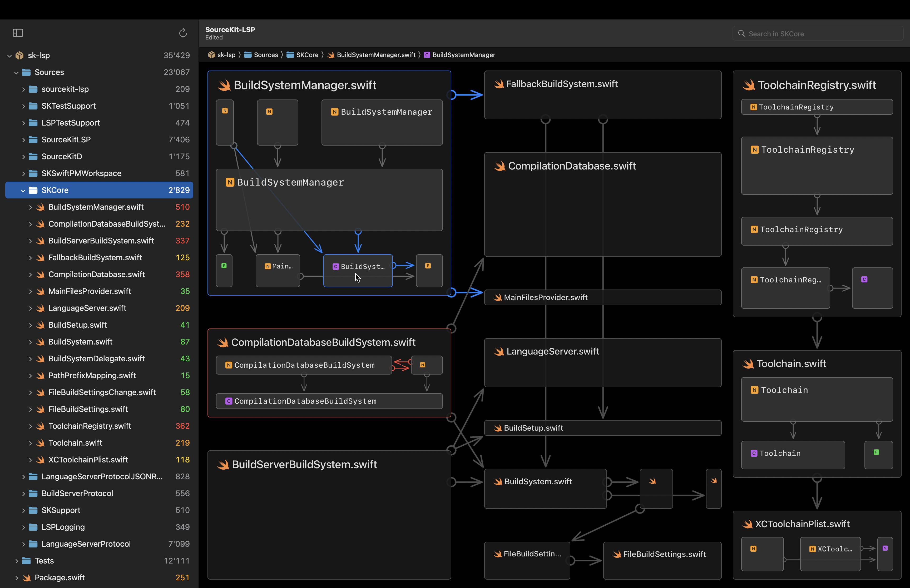
Task: Select the XCToolc... extension node
Action: point(830,554)
